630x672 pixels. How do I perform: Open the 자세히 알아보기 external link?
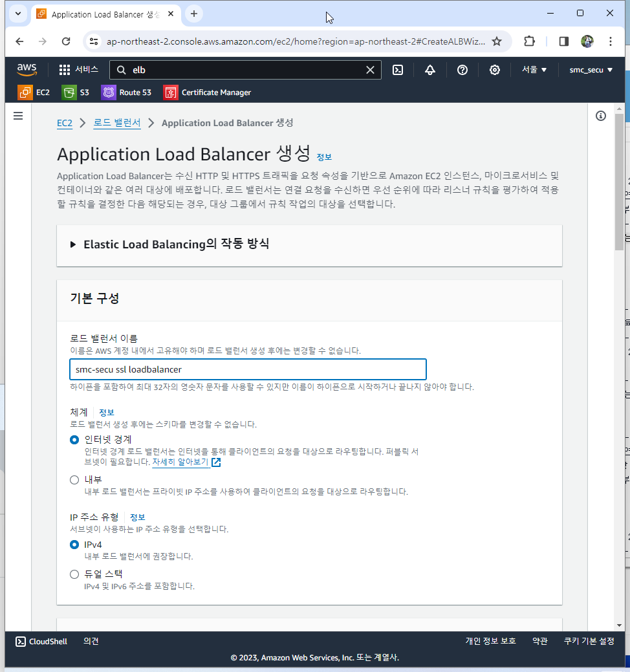coord(186,462)
